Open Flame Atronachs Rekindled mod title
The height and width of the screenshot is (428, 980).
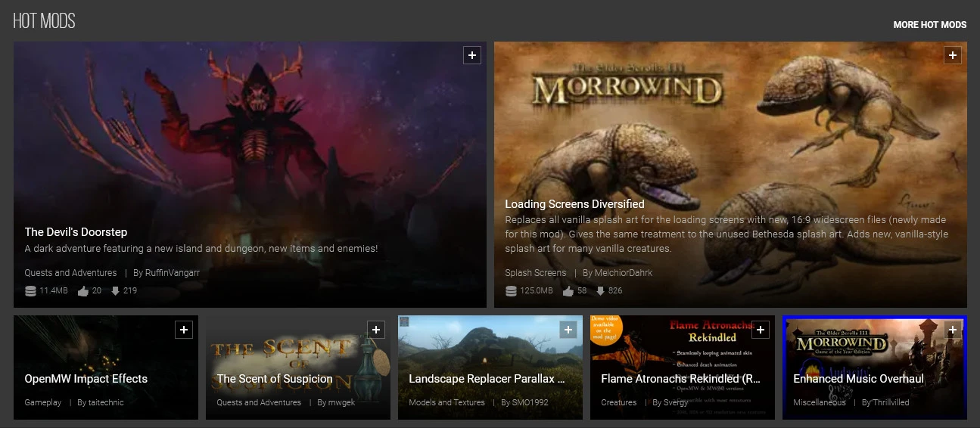point(680,379)
